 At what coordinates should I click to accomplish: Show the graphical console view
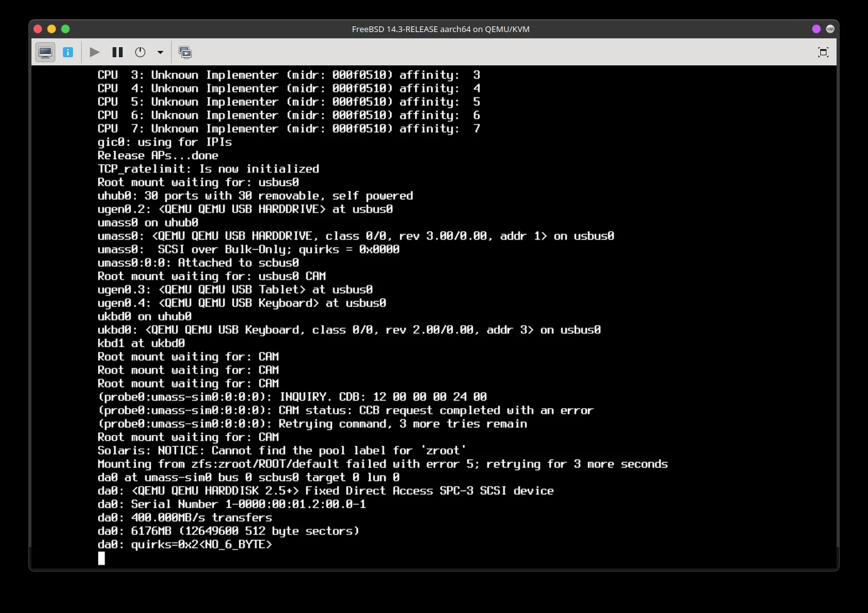coord(45,52)
